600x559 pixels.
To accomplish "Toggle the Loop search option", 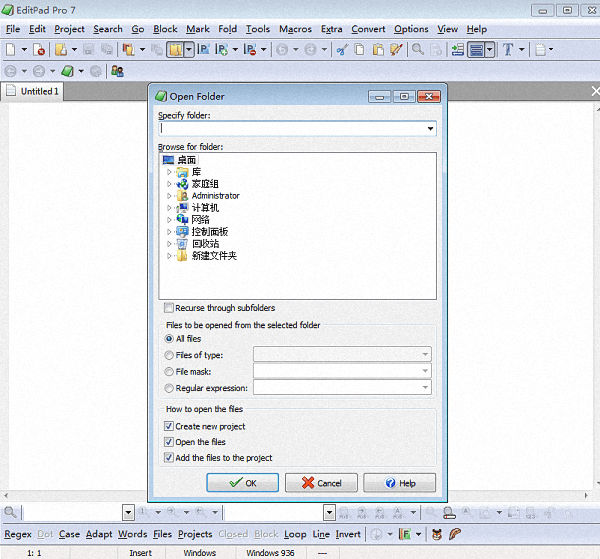I will 295,534.
